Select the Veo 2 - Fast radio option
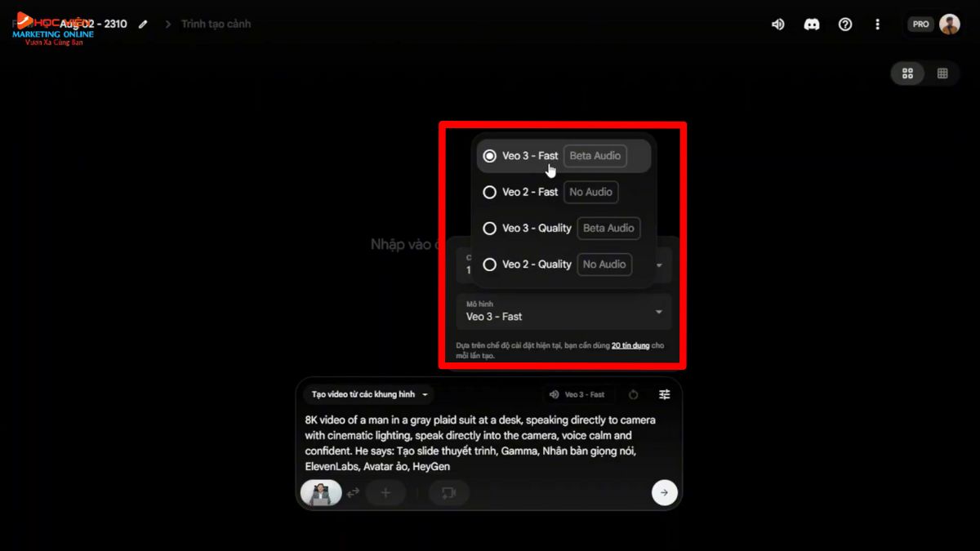This screenshot has width=980, height=551. pos(563,192)
